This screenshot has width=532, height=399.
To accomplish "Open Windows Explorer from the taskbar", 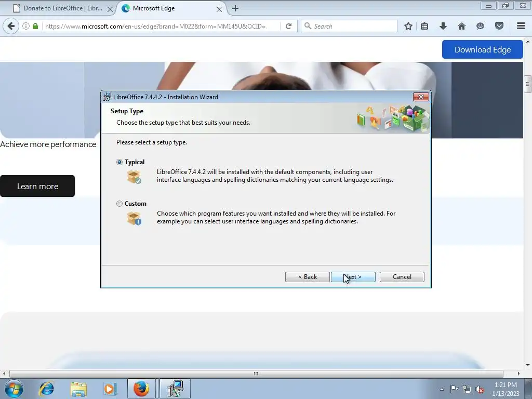I will click(79, 389).
